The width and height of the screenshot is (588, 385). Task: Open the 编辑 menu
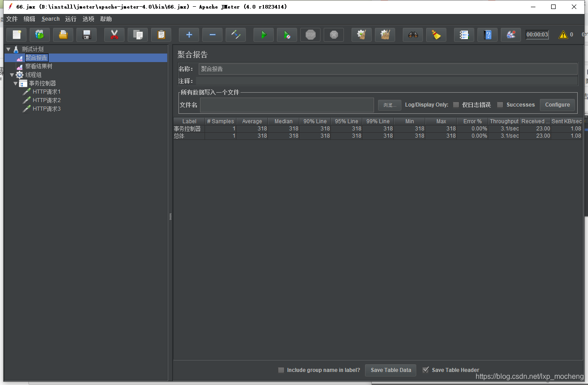click(29, 19)
